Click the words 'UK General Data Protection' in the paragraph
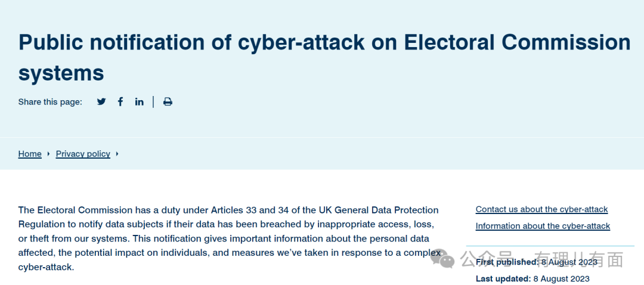 (x=382, y=210)
